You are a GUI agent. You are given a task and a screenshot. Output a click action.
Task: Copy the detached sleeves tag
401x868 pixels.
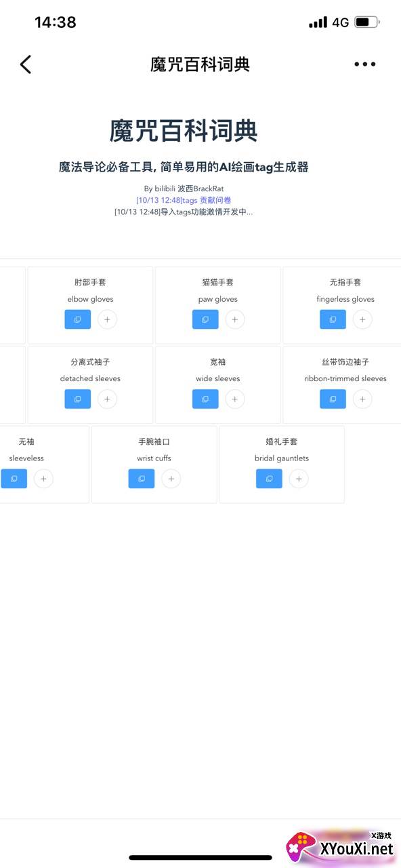point(78,399)
